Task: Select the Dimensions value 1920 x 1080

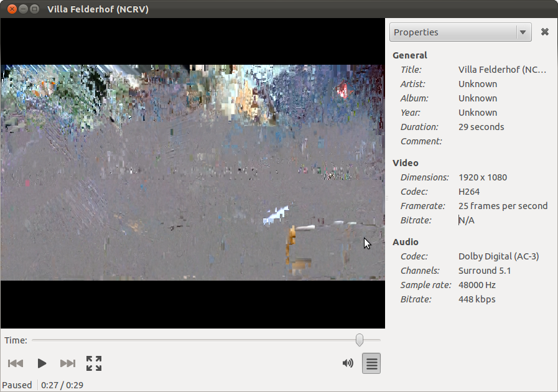Action: 482,177
